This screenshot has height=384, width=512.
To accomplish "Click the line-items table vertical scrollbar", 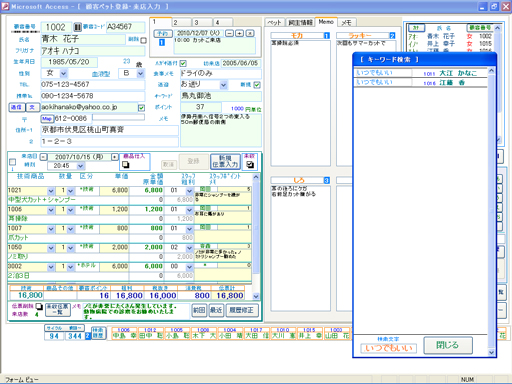I will point(256,235).
